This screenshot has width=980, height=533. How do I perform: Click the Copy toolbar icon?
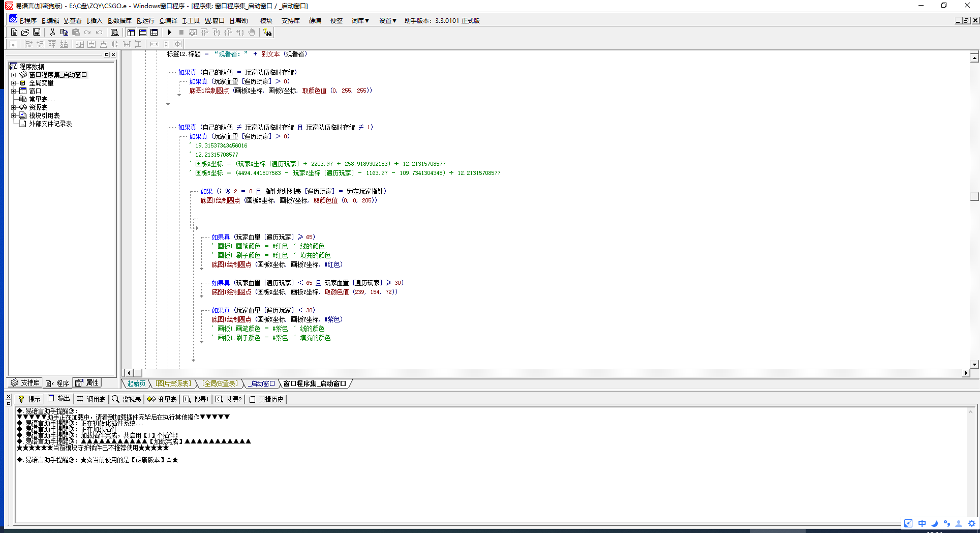point(64,32)
